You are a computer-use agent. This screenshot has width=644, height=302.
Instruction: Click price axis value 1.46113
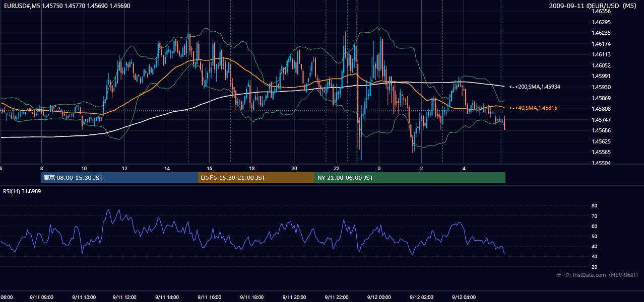coord(601,54)
